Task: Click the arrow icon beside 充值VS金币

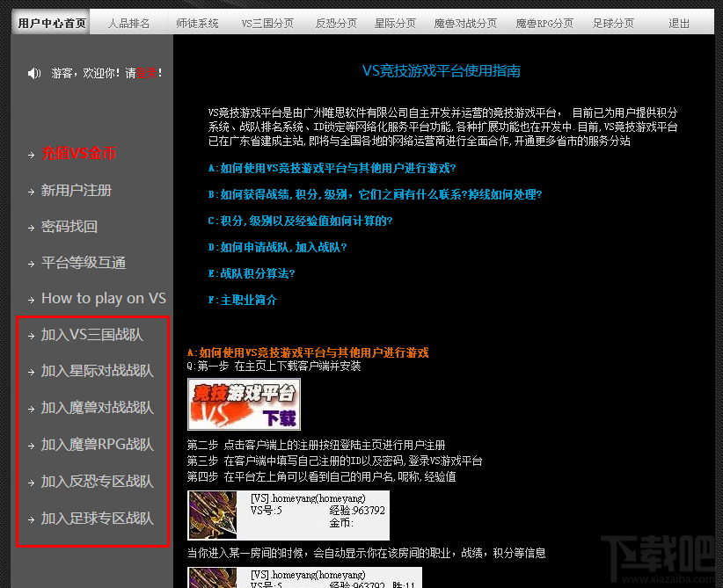Action: coord(30,155)
